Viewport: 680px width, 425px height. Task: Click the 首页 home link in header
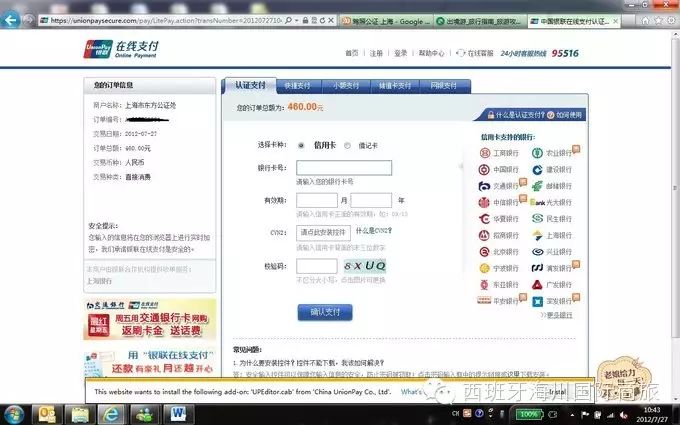[x=352, y=53]
